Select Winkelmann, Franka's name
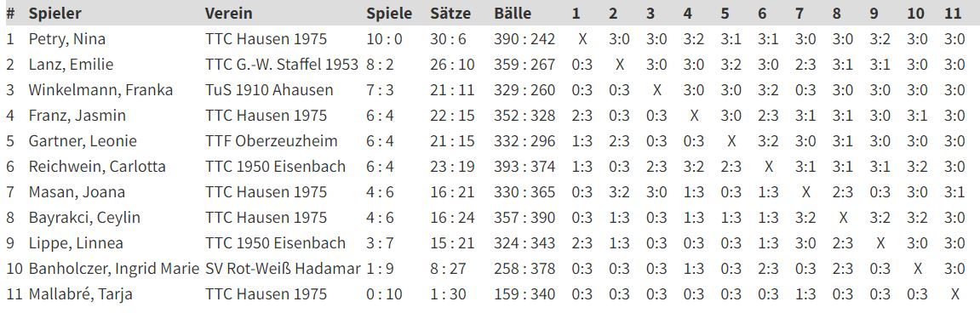The image size is (980, 313). tap(100, 90)
